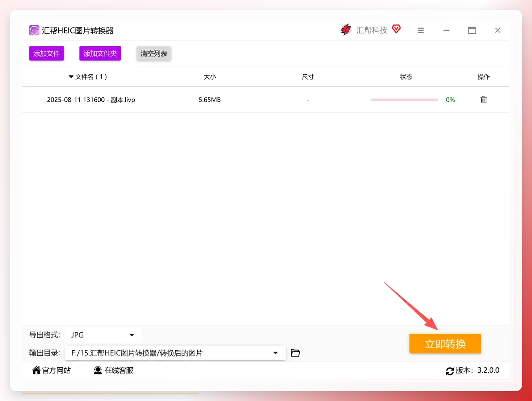Click the 版本: 3.2.0.0 text
The height and width of the screenshot is (401, 532).
pos(477,370)
